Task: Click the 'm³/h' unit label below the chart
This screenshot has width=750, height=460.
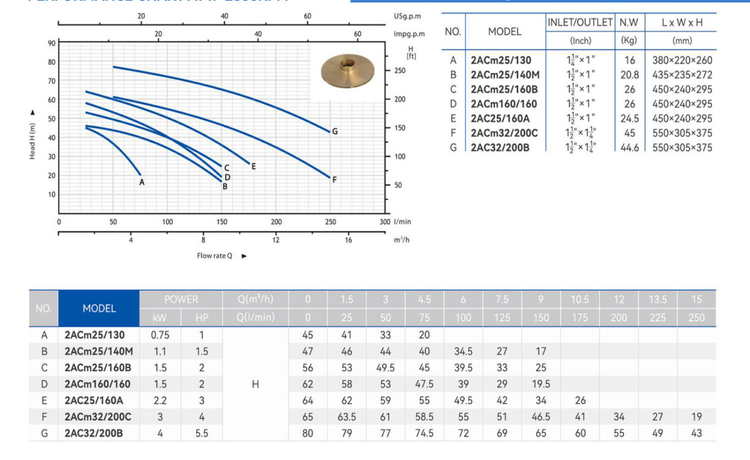Action: (401, 240)
